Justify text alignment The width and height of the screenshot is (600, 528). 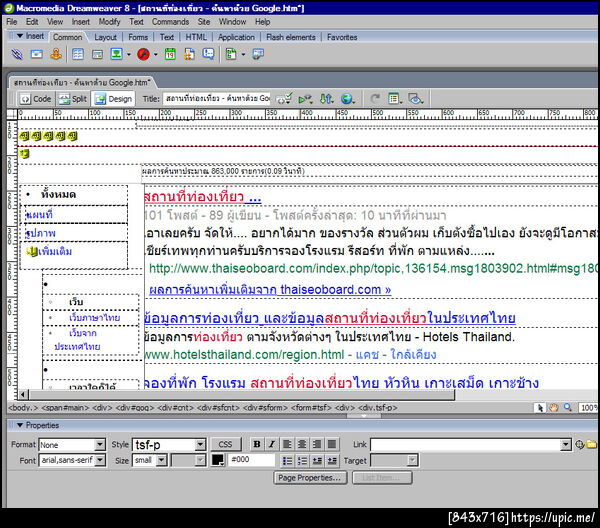[332, 444]
